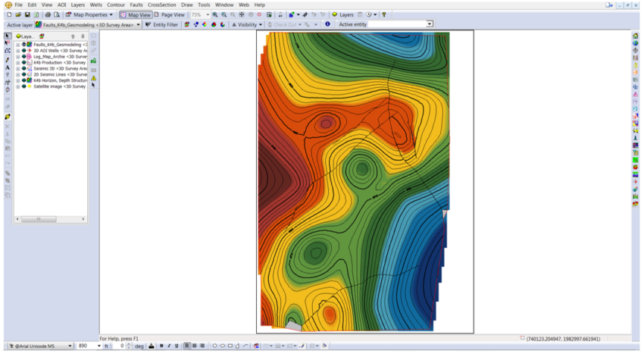Expand the Faults_K4b_Geomodeling tree node

(x=17, y=45)
